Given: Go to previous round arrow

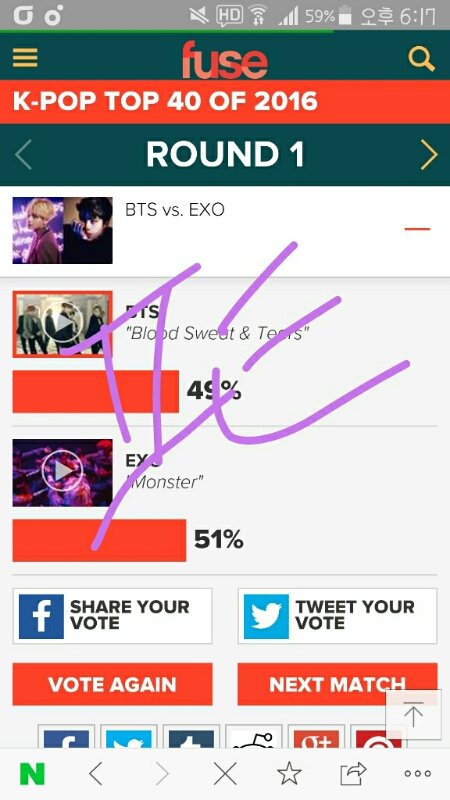Looking at the screenshot, I should [x=23, y=155].
